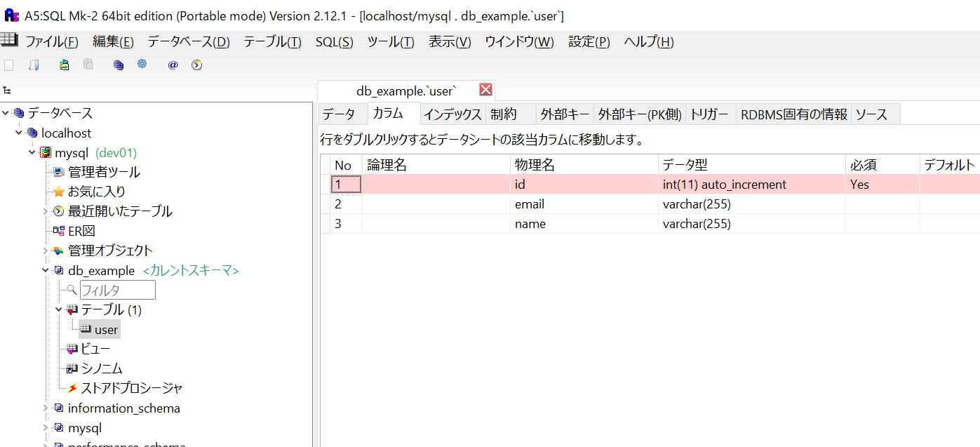980x447 pixels.
Task: Click the @ symbol toolbar icon
Action: pyautogui.click(x=173, y=65)
